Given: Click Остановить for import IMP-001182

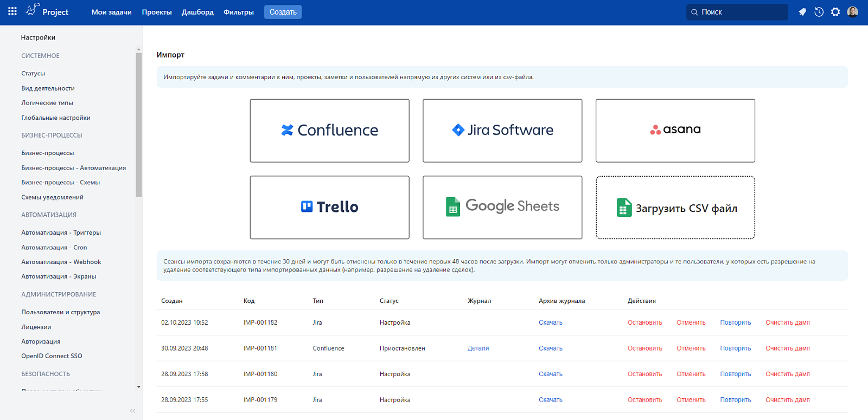Looking at the screenshot, I should pyautogui.click(x=645, y=322).
